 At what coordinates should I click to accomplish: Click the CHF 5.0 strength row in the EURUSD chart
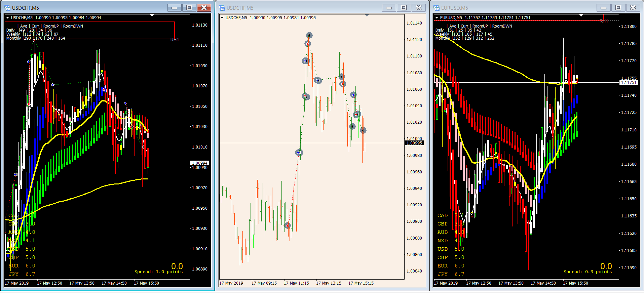(x=451, y=257)
